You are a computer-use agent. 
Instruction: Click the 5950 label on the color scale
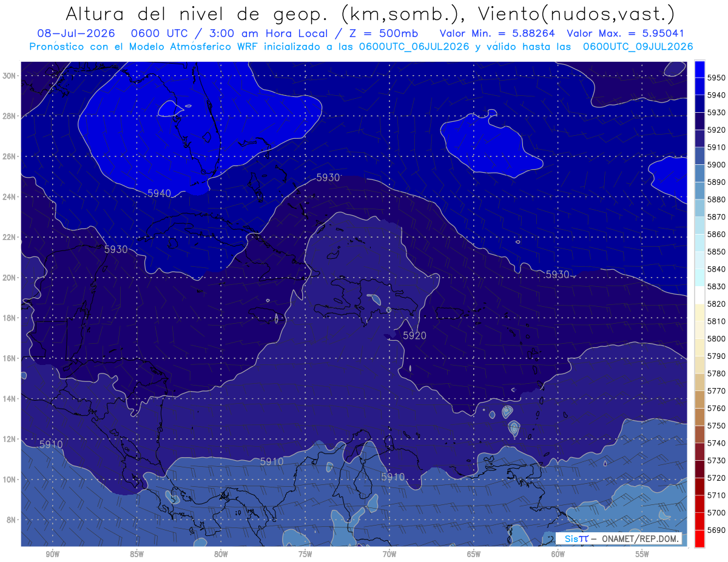716,78
